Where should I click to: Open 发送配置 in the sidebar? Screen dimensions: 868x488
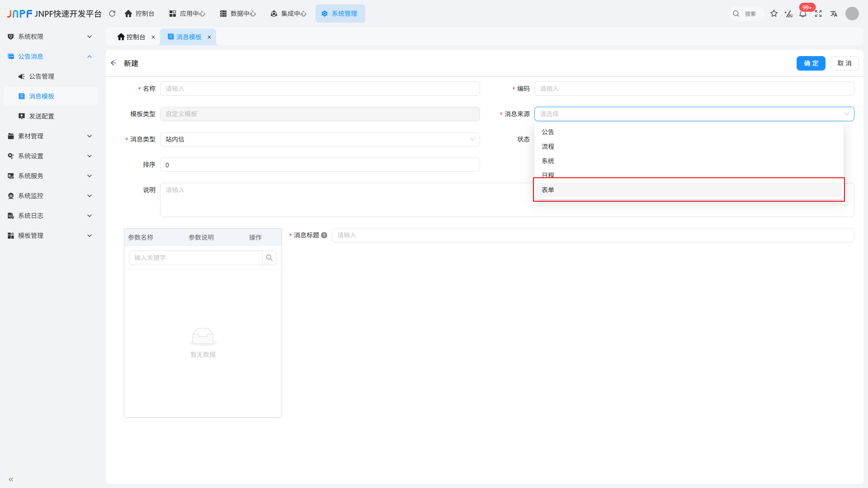coord(42,116)
